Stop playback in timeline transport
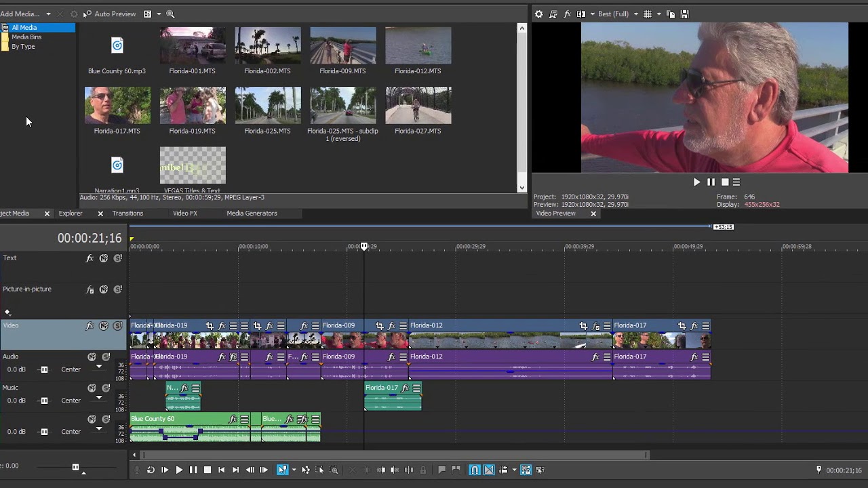This screenshot has width=868, height=488. (208, 470)
